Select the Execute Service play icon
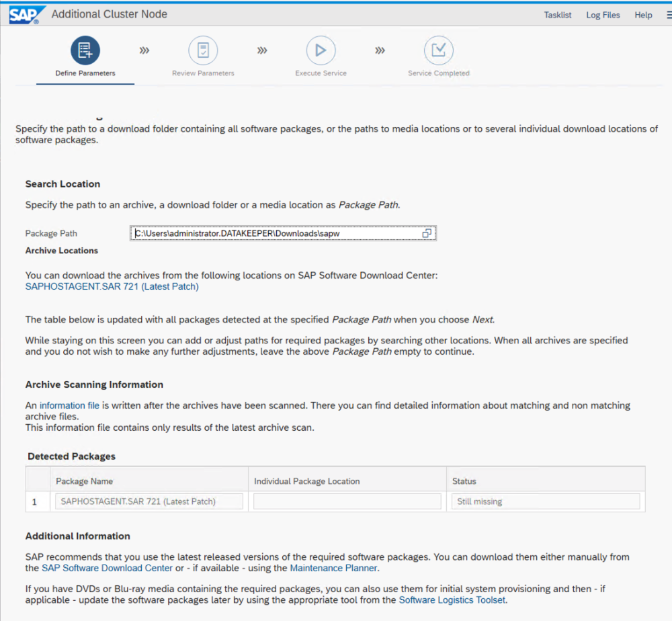The height and width of the screenshot is (621, 672). [x=321, y=50]
